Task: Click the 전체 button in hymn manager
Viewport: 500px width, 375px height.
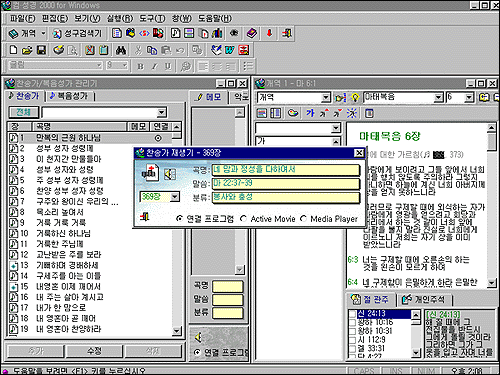Action: [x=23, y=112]
